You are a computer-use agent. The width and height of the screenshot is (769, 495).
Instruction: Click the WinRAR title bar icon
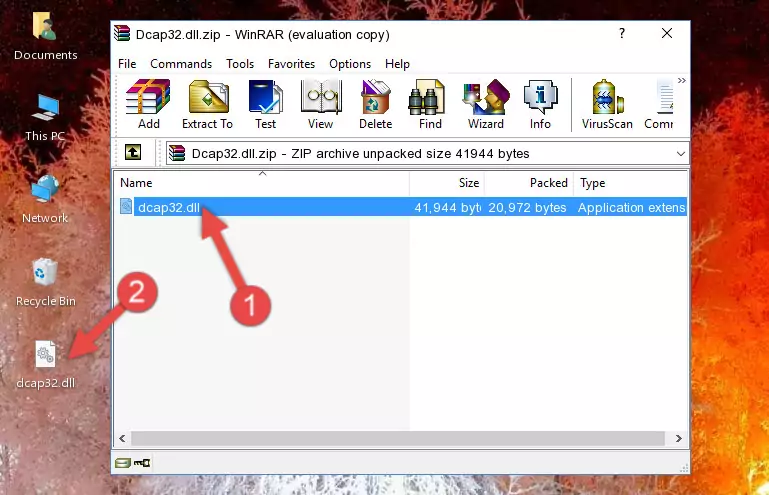click(x=122, y=34)
